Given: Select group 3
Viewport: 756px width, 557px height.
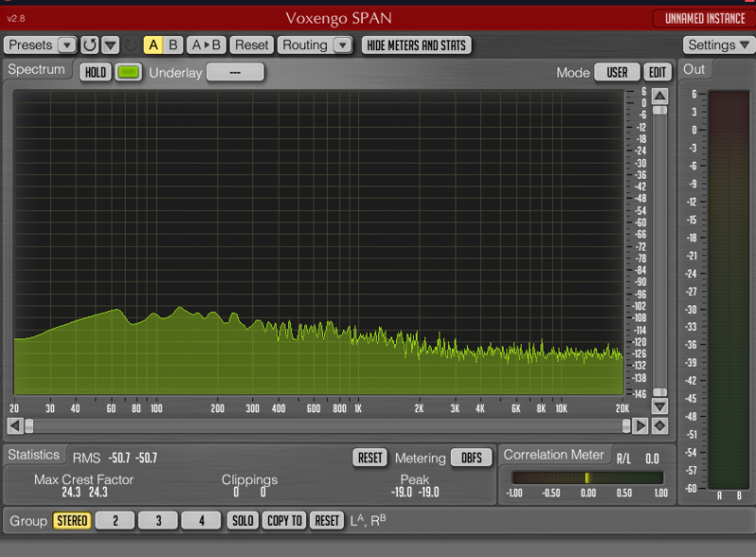Looking at the screenshot, I should pyautogui.click(x=158, y=521).
